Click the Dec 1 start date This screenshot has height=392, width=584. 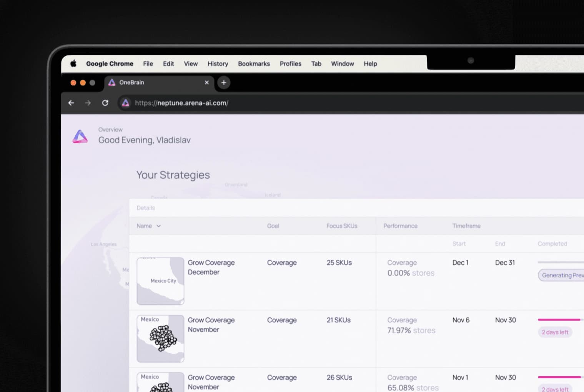(460, 262)
